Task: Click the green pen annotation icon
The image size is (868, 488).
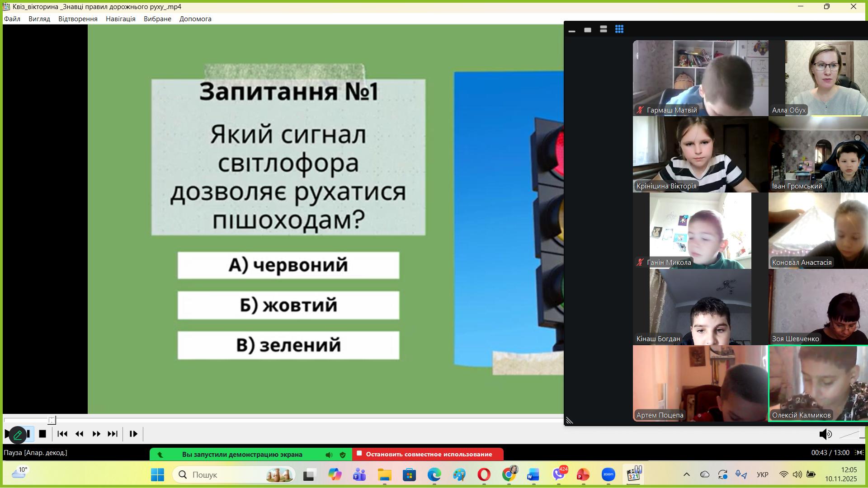Action: click(x=18, y=435)
